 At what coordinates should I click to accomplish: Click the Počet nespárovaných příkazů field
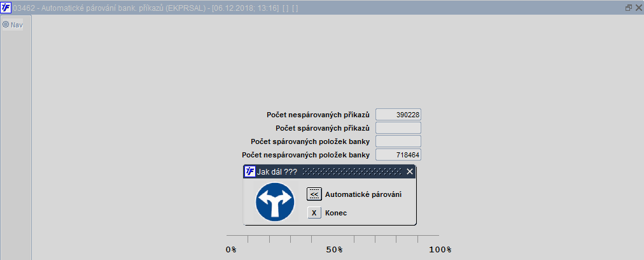click(x=398, y=115)
